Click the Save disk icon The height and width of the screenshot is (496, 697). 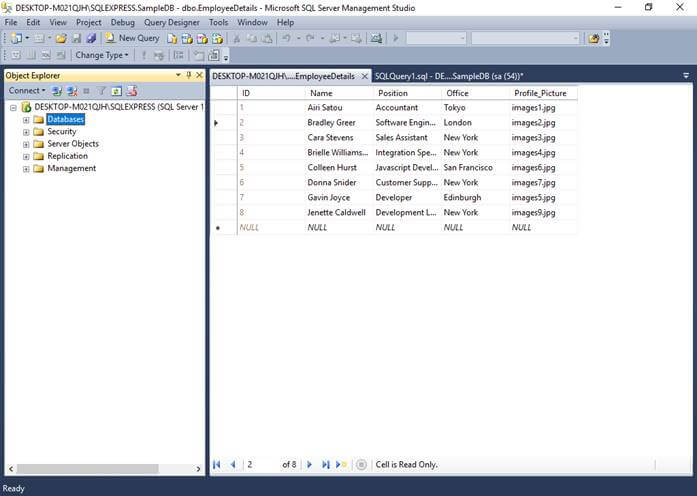click(x=76, y=39)
